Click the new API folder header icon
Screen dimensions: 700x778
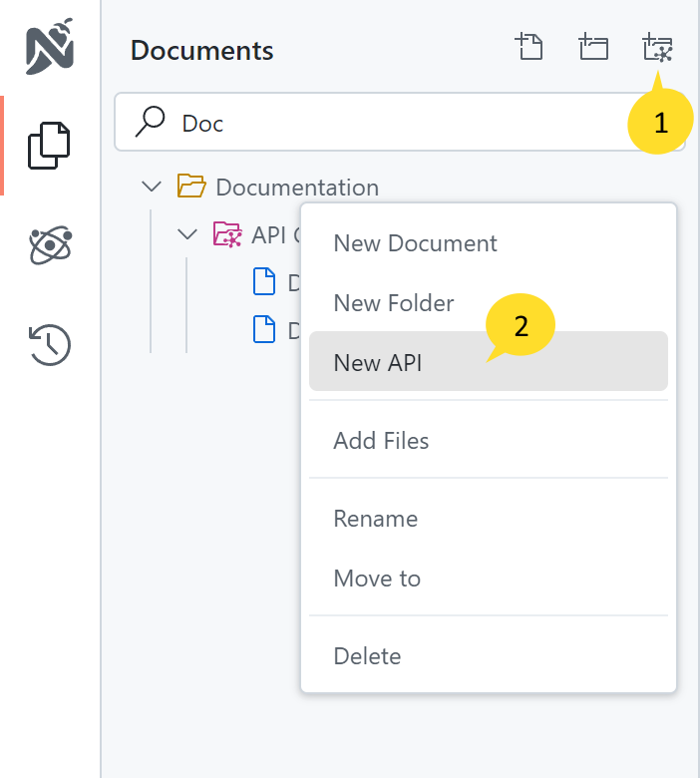pos(658,48)
